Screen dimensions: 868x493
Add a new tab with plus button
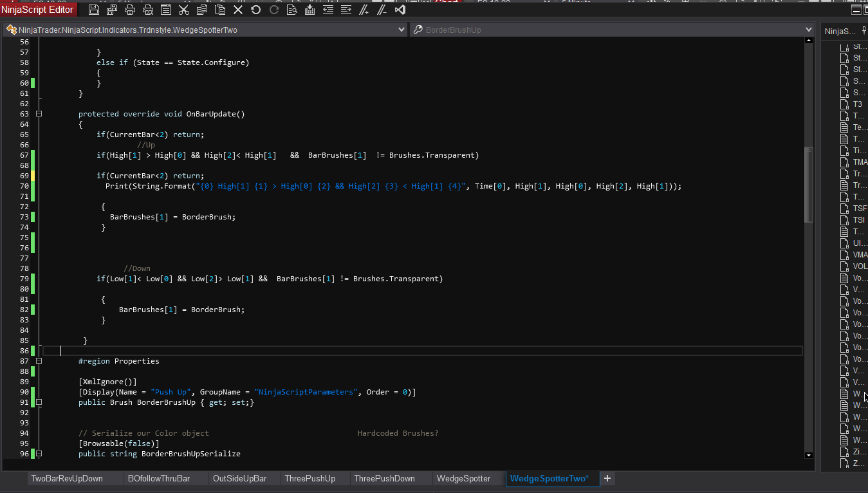(x=607, y=478)
